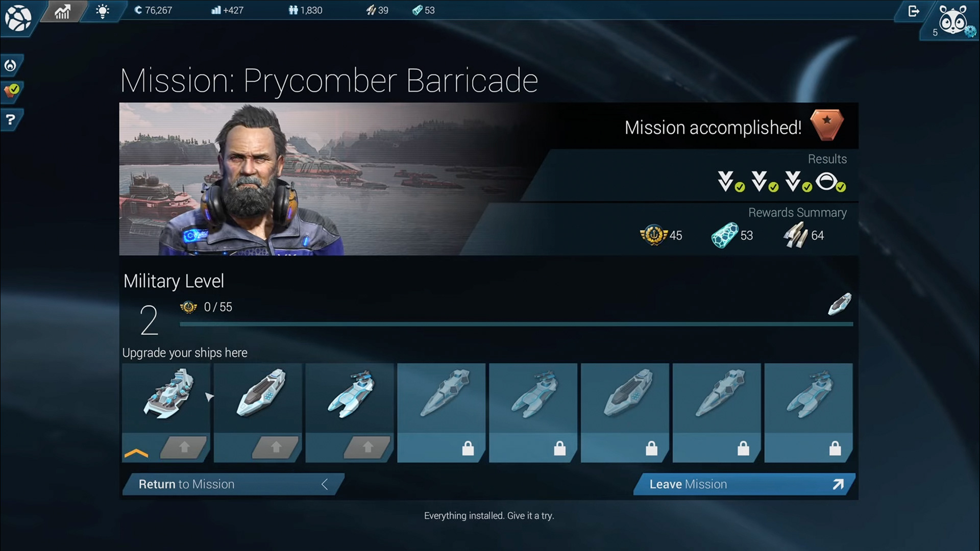Select the first completed objective result icon
980x551 pixels.
[730, 182]
